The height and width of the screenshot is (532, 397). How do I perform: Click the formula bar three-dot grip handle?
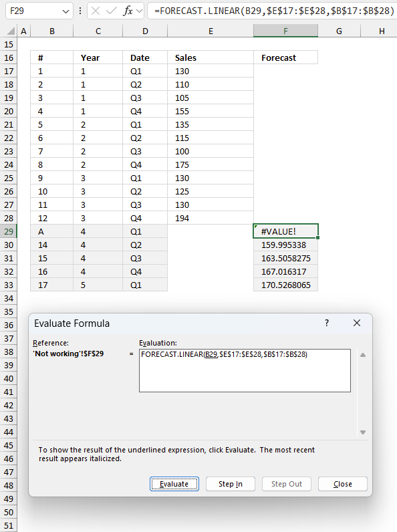coord(80,11)
